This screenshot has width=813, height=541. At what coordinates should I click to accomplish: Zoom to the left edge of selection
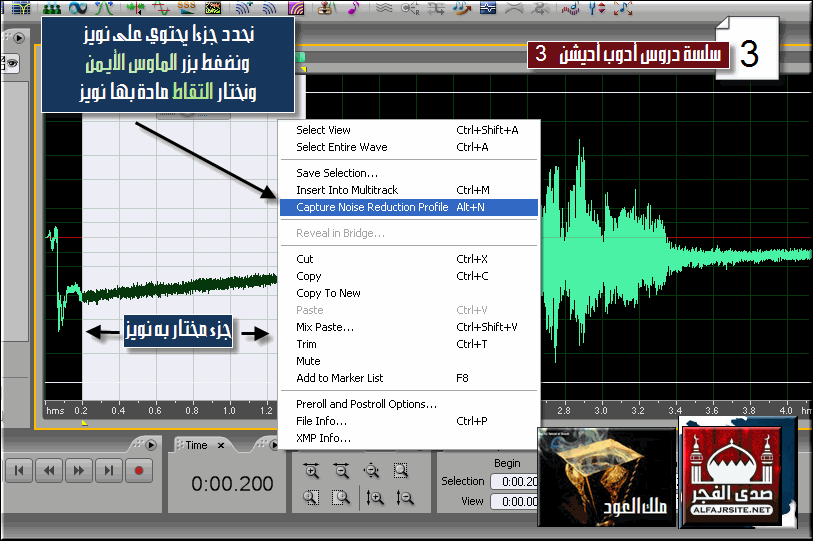(x=311, y=497)
